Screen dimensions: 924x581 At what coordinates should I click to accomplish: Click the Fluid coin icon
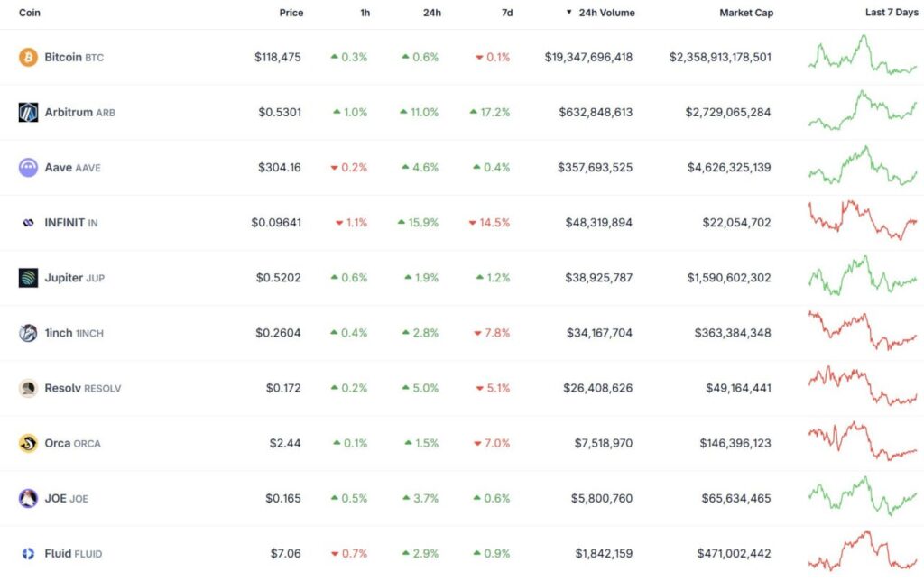click(x=28, y=553)
